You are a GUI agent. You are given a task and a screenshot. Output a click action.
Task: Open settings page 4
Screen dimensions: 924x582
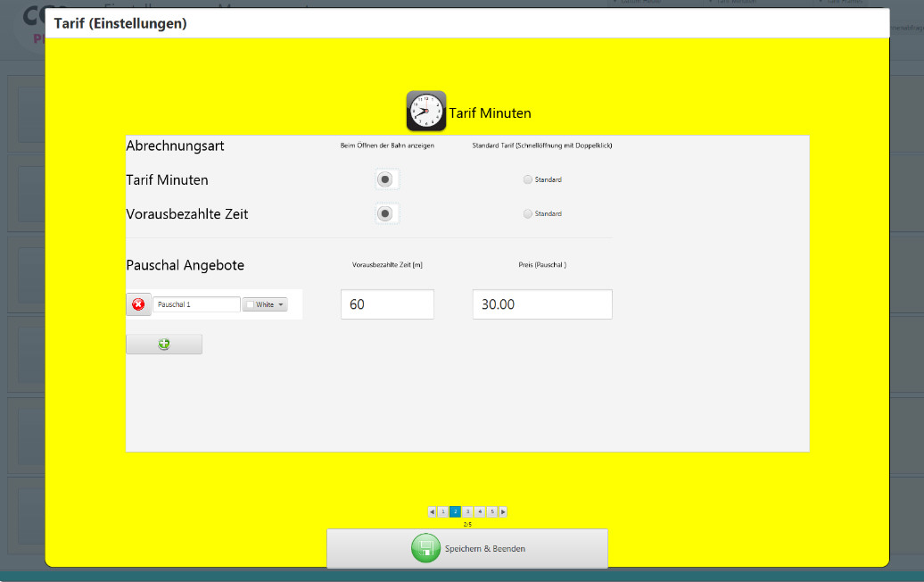[480, 512]
